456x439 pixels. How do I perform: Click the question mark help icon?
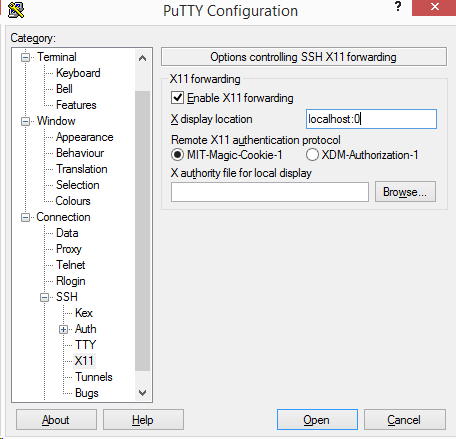398,6
